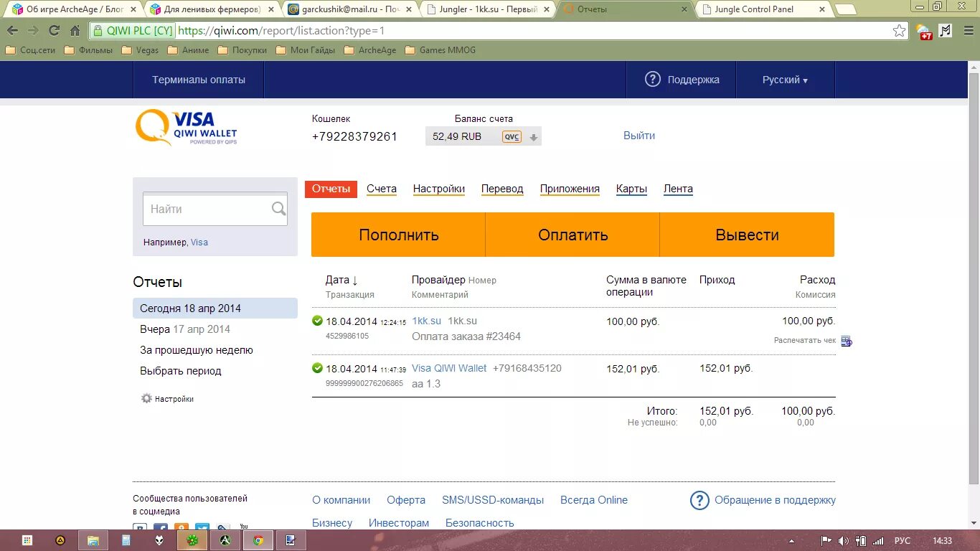980x551 pixels.
Task: Click the Facebook community icon
Action: tap(161, 527)
